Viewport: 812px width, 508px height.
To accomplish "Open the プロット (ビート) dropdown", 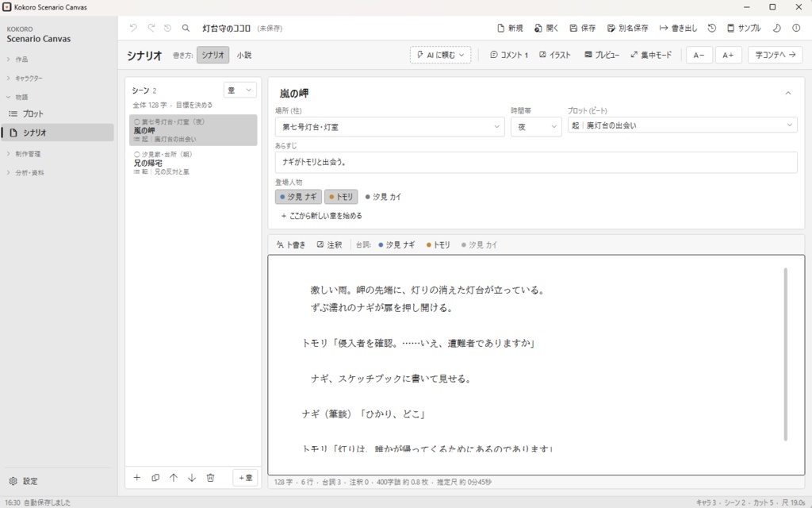I will click(683, 125).
